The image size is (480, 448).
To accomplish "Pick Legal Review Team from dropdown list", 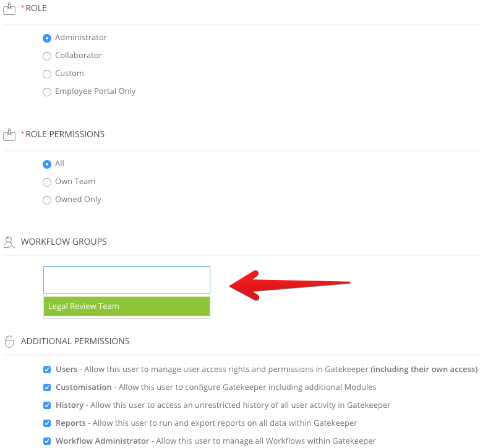I will [127, 306].
